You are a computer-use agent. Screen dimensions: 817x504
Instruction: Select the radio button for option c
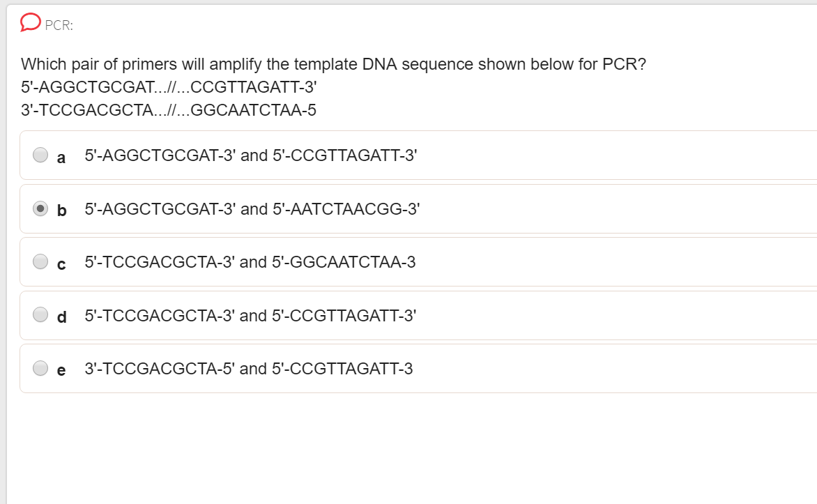(40, 261)
